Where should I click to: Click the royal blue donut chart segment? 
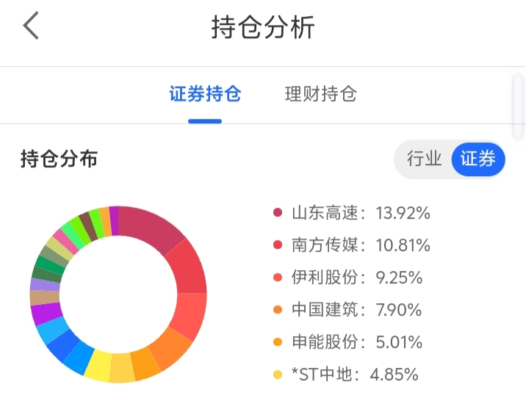click(63, 344)
